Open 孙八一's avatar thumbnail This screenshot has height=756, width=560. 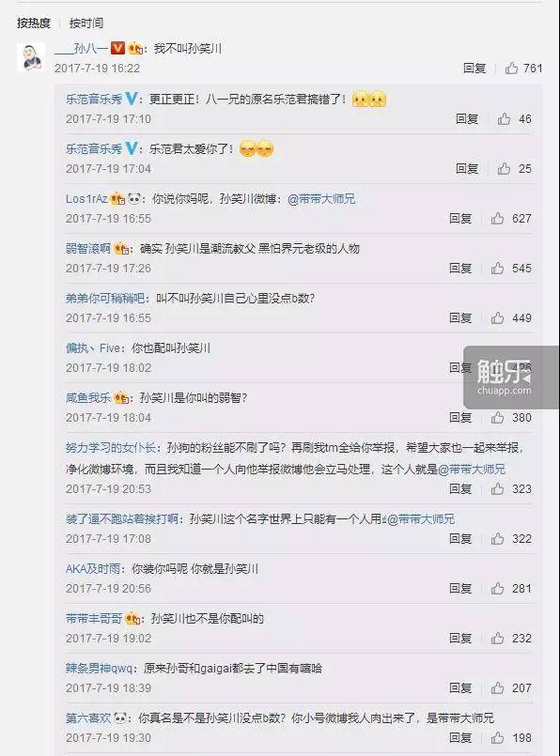(x=31, y=57)
